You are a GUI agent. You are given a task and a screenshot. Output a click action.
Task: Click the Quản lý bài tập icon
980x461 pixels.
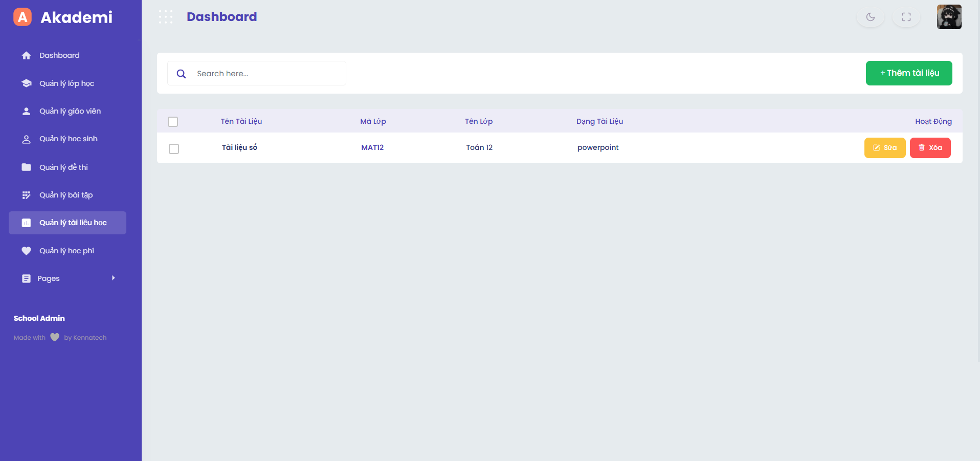tap(27, 195)
